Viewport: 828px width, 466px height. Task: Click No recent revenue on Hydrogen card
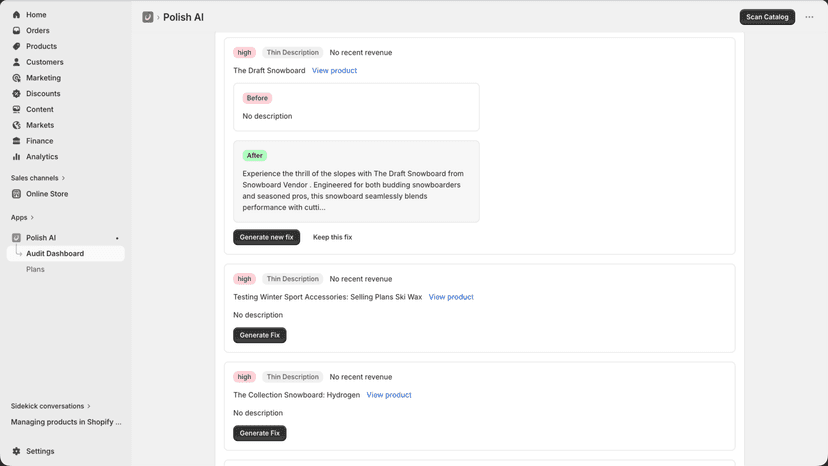[x=361, y=377]
